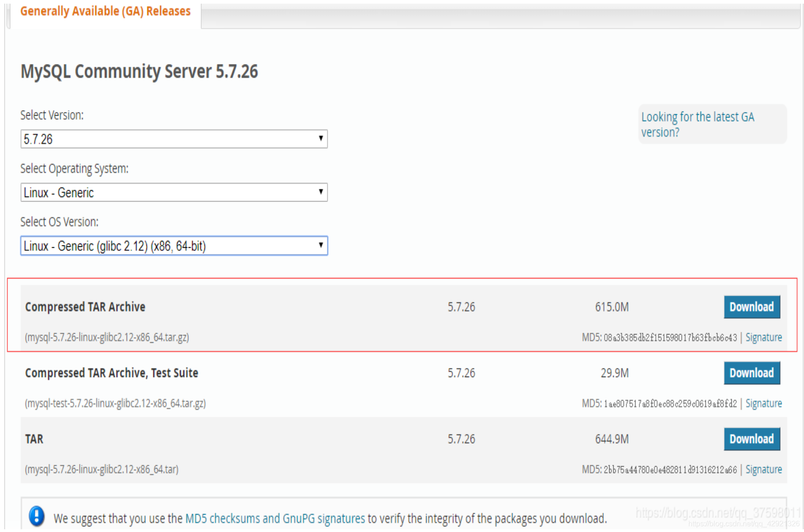Expand the Select OS Version combo box
The width and height of the screenshot is (804, 532).
coord(174,246)
